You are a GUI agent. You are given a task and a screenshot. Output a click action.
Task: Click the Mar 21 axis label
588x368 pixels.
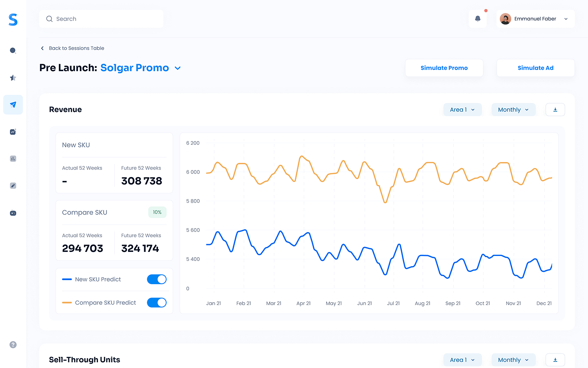[x=274, y=303]
